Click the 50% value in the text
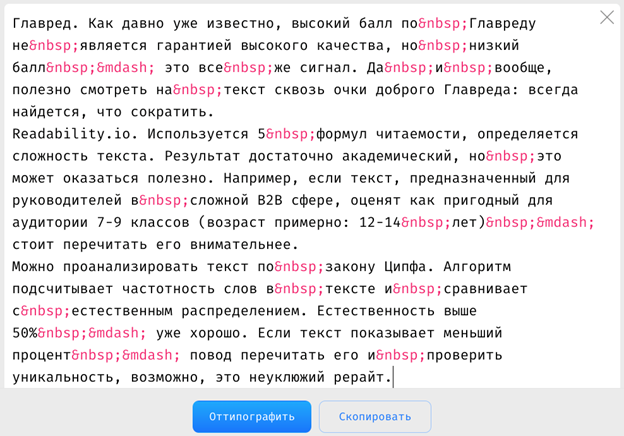Screen dimensions: 624x436 pos(25,333)
